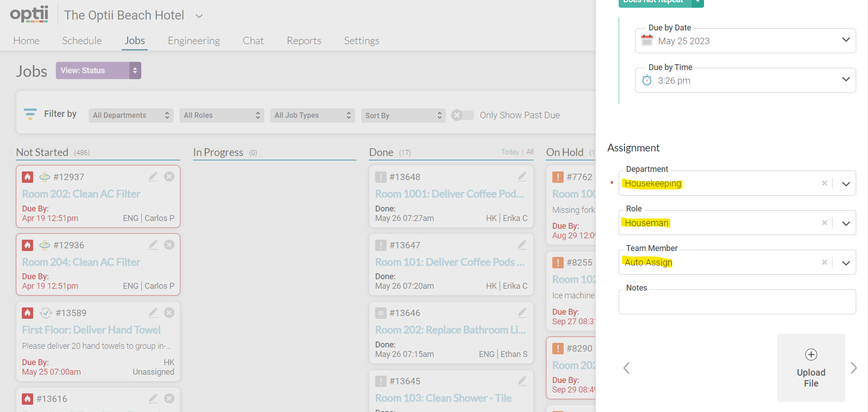Viewport: 868px width, 412px height.
Task: Open First Floor: Deliver Hand Towel job
Action: pyautogui.click(x=91, y=330)
